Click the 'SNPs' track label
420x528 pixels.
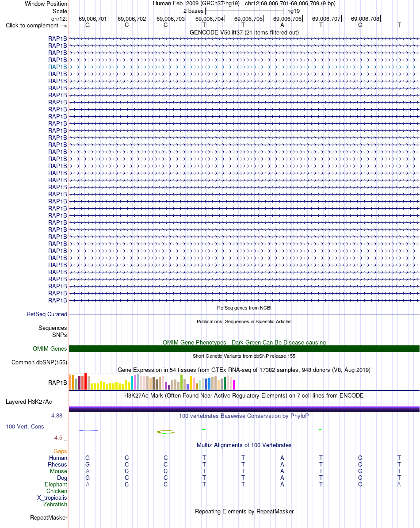(60, 335)
